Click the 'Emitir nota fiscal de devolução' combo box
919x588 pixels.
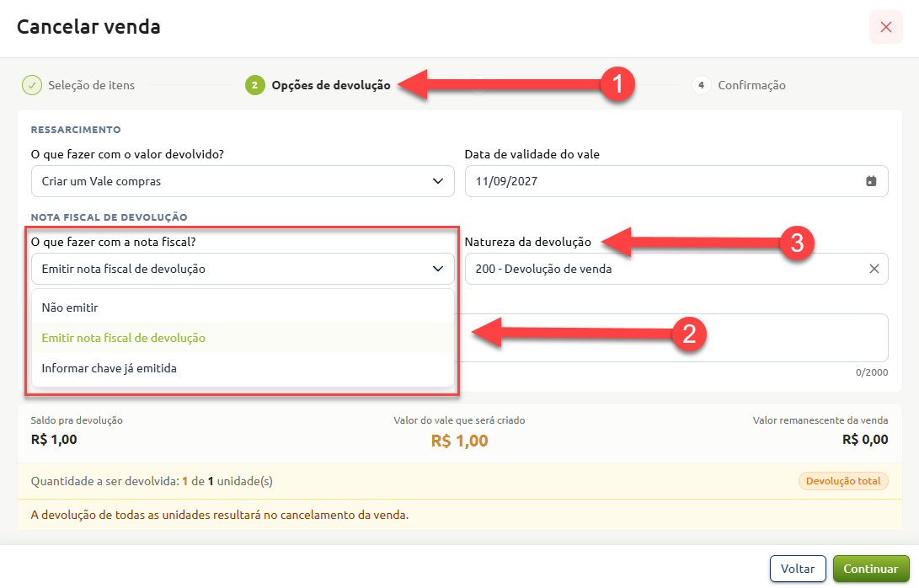(243, 269)
